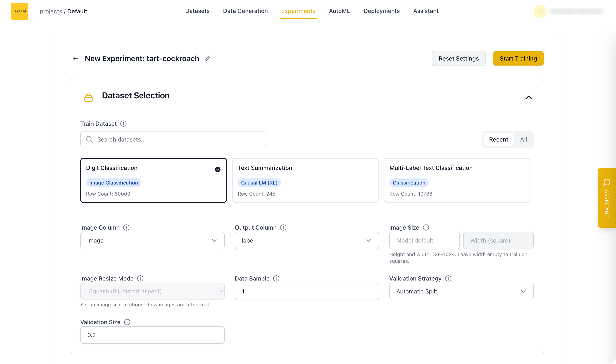Open the Assistant tab
The image size is (616, 364).
coord(426,11)
